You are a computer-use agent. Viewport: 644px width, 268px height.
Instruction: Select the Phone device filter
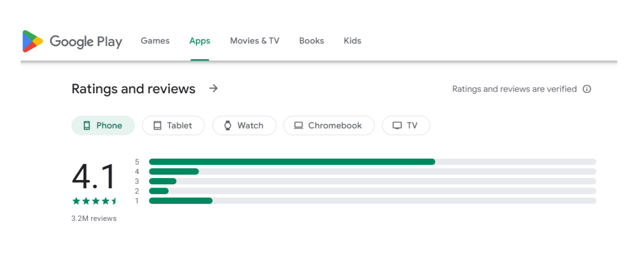(103, 125)
